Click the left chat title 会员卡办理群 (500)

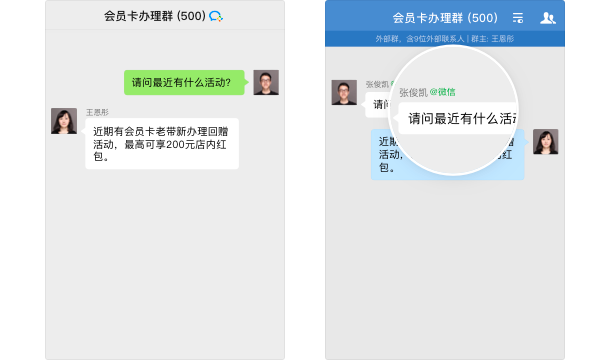(x=154, y=16)
